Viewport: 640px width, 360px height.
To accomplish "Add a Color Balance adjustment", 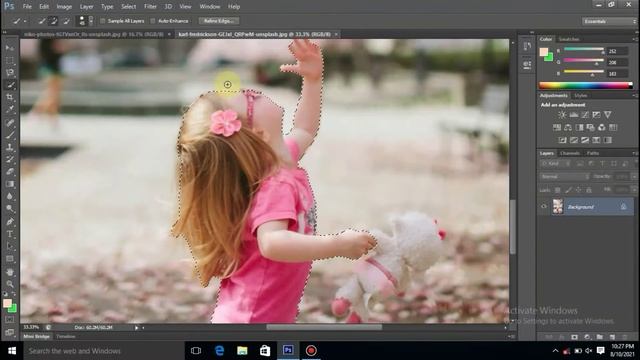I will [568, 127].
